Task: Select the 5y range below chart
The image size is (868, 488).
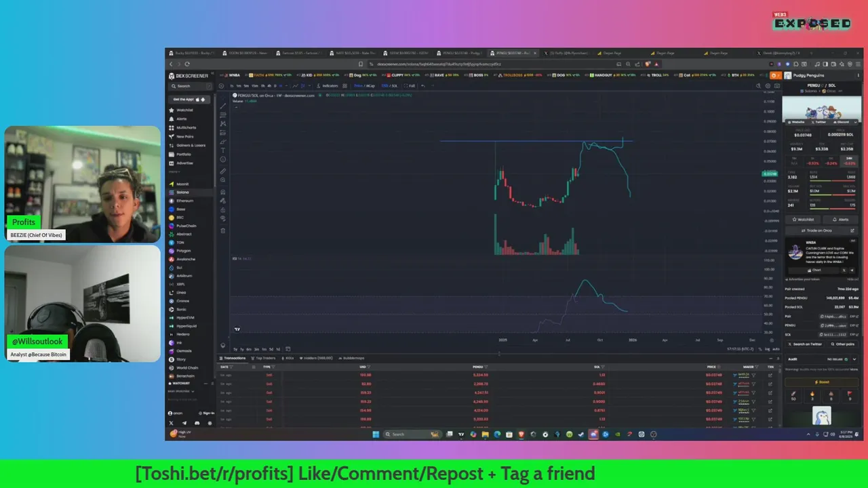Action: coord(235,349)
